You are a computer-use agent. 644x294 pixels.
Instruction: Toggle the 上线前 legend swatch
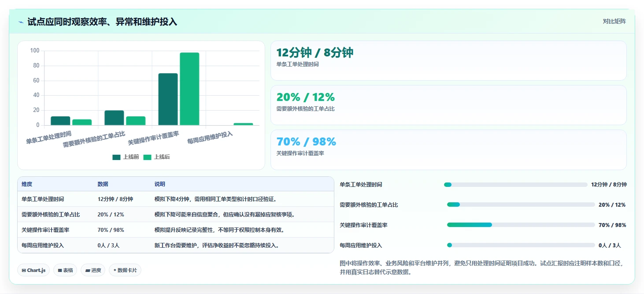coord(116,157)
